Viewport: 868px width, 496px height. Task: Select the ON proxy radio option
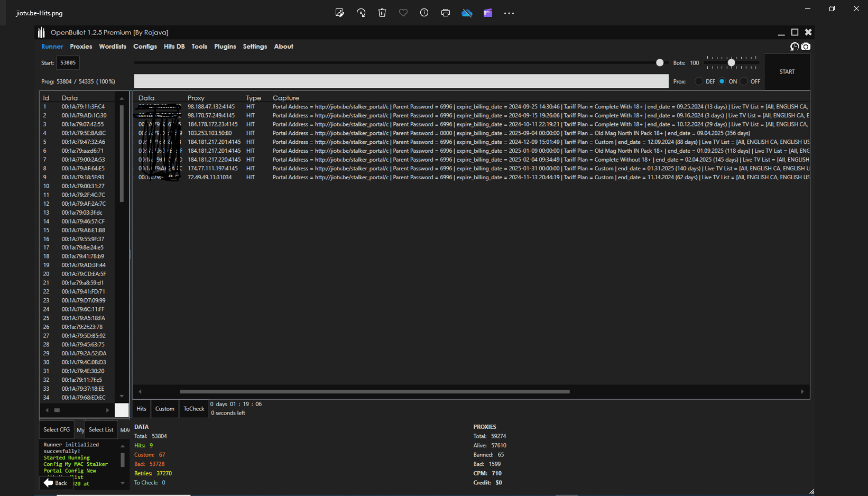(x=722, y=81)
